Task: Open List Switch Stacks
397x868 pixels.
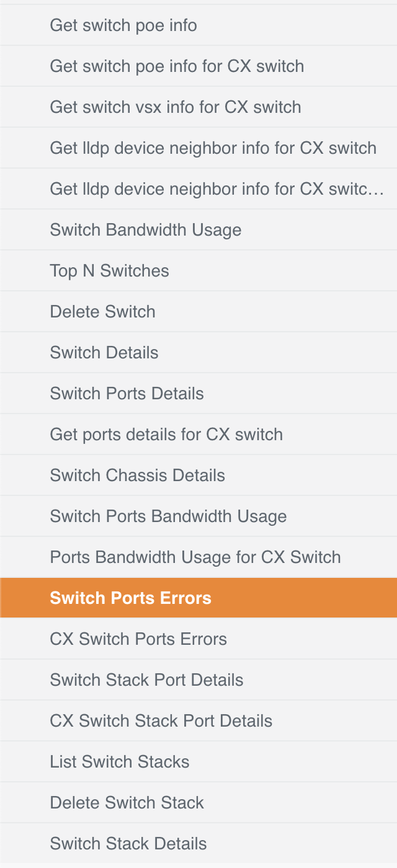Action: coord(120,762)
